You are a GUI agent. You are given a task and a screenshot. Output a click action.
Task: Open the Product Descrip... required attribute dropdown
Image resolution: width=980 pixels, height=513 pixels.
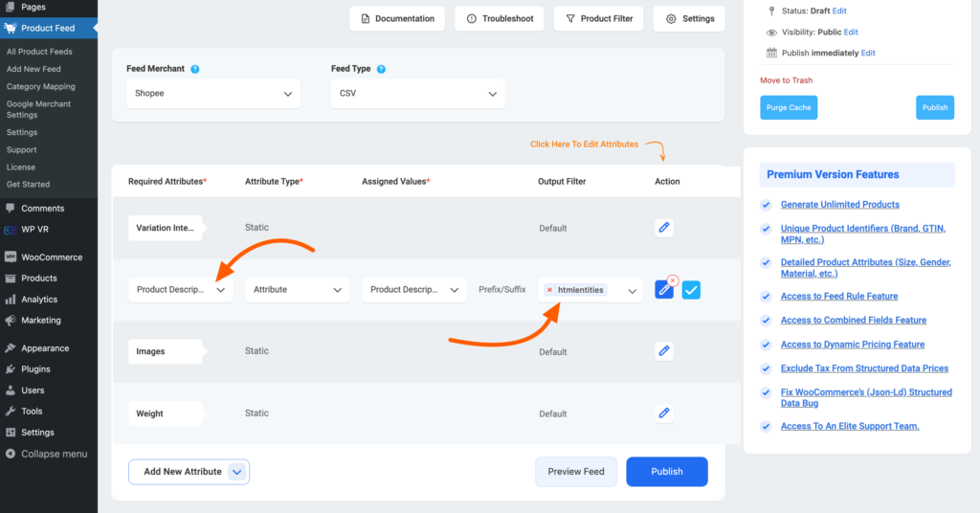coord(181,290)
